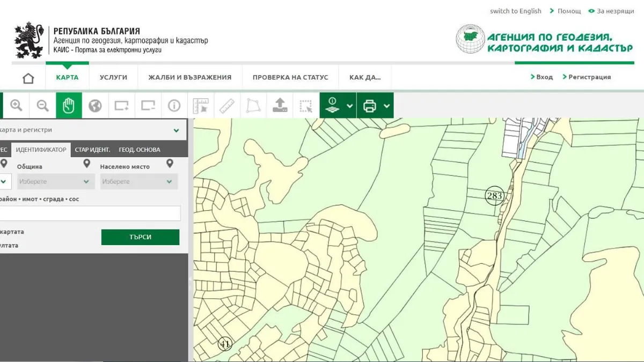Viewport: 644px width, 362px height.
Task: Click the upload file icon
Action: [x=280, y=106]
